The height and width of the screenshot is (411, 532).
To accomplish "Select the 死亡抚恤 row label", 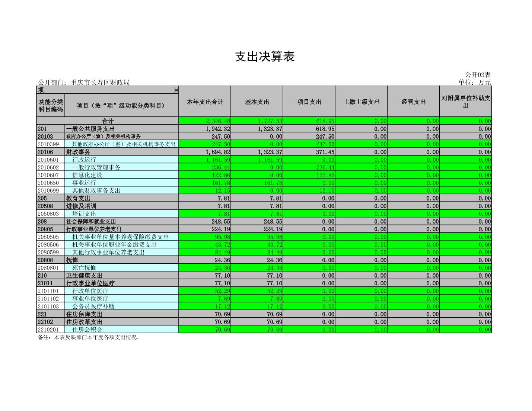I will 84,268.
